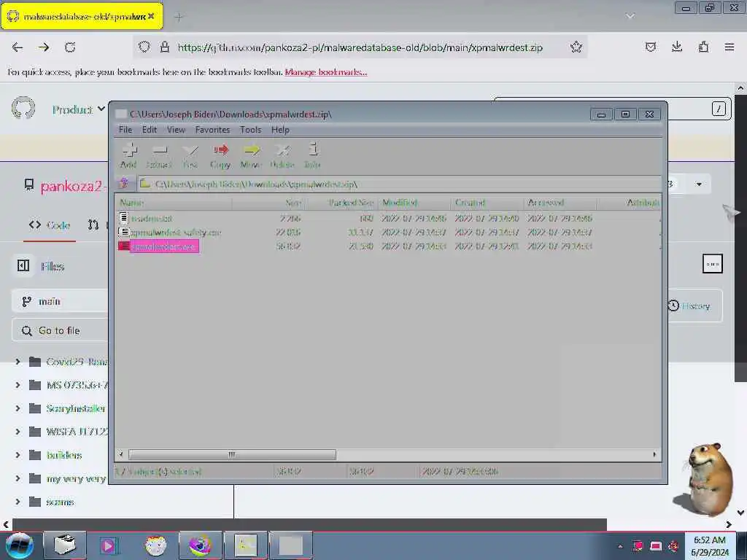This screenshot has width=747, height=560.
Task: Click the Extract toolbar icon in 7-Zip
Action: click(158, 156)
